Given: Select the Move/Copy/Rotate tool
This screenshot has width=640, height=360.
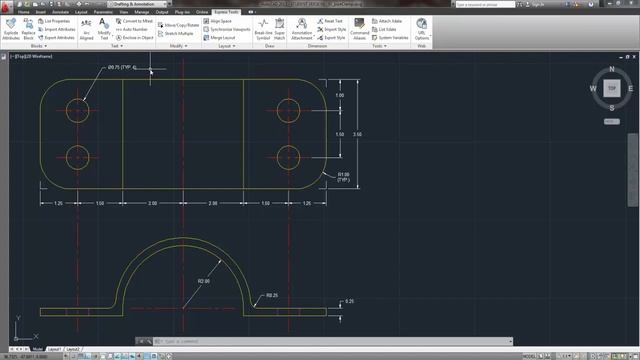Looking at the screenshot, I should (178, 25).
